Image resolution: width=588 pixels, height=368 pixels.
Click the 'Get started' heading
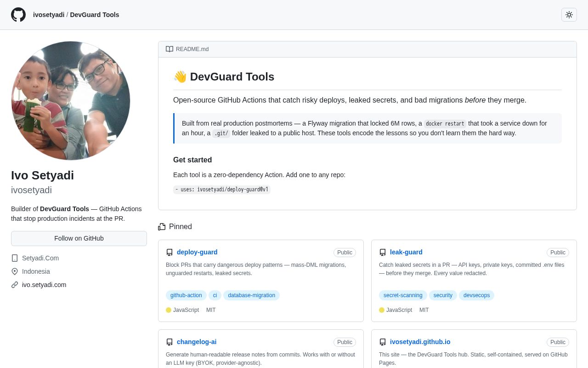[x=192, y=160]
